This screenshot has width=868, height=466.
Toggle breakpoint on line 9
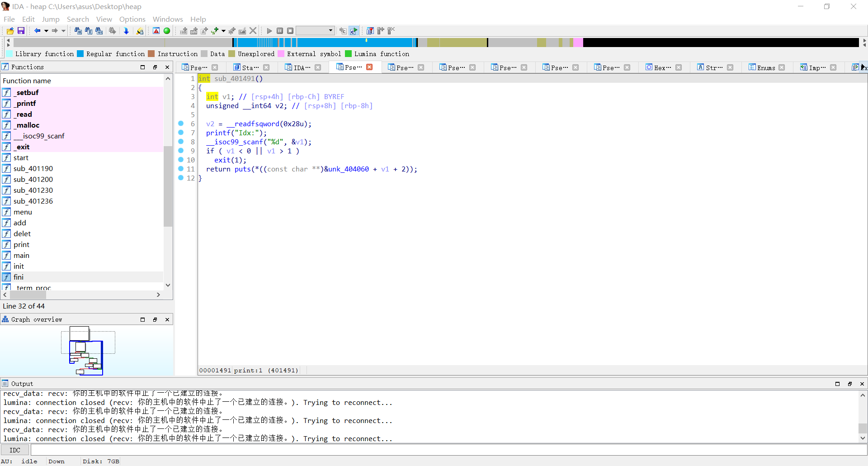tap(181, 151)
